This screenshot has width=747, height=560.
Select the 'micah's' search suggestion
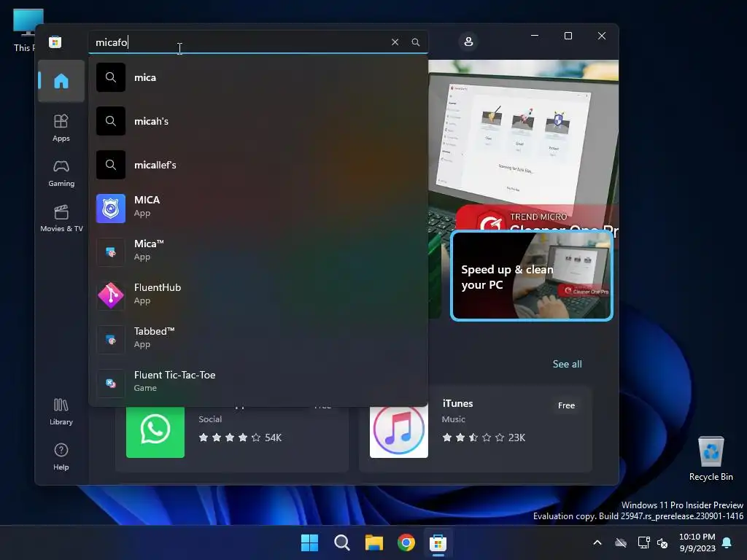(258, 121)
